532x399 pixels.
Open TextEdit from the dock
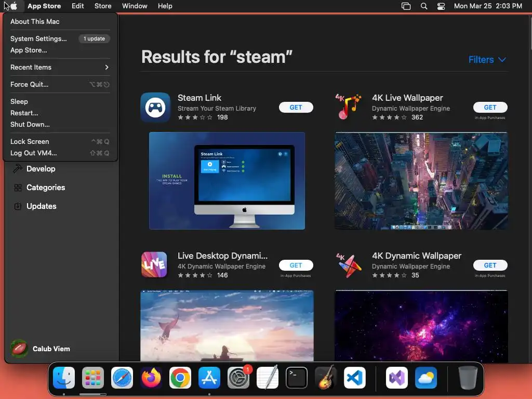(x=268, y=378)
